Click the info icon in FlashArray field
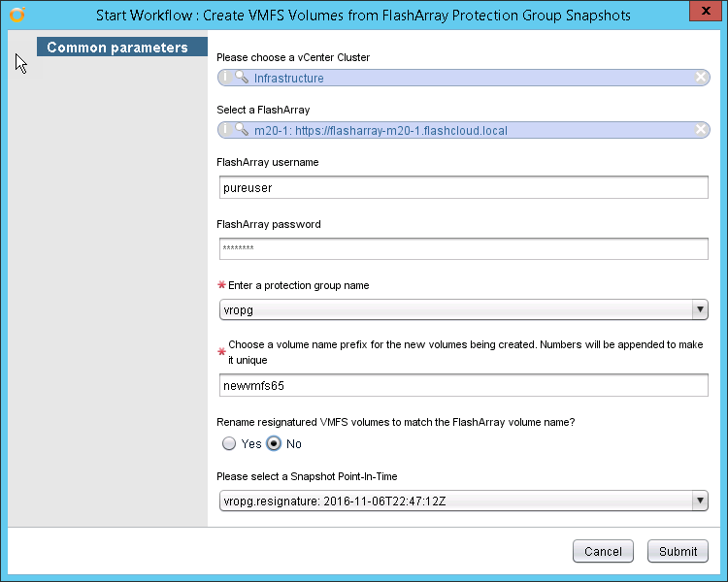Screen dimensions: 728x582 225,129
